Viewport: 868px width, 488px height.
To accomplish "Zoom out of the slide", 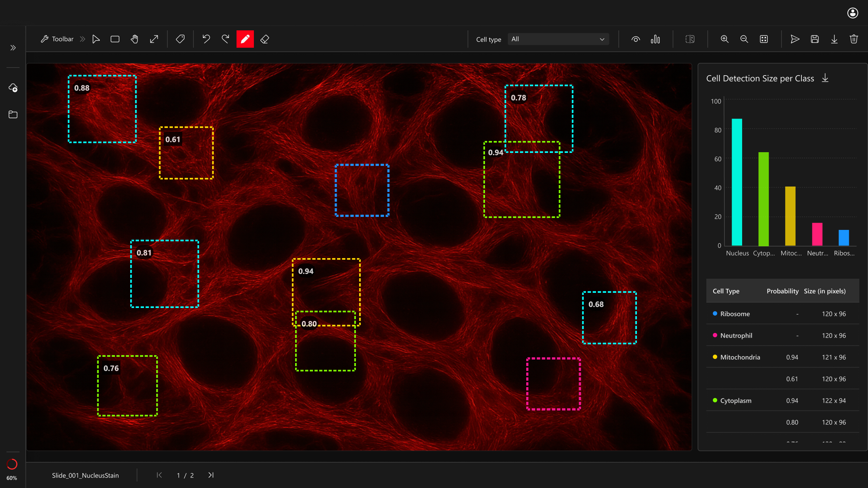I will [x=744, y=39].
